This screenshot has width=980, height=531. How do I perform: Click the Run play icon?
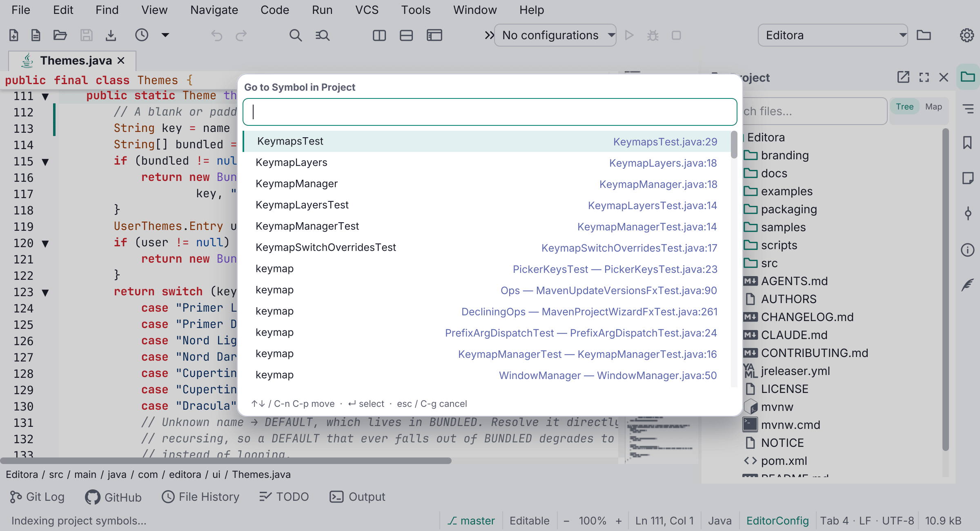click(x=629, y=36)
